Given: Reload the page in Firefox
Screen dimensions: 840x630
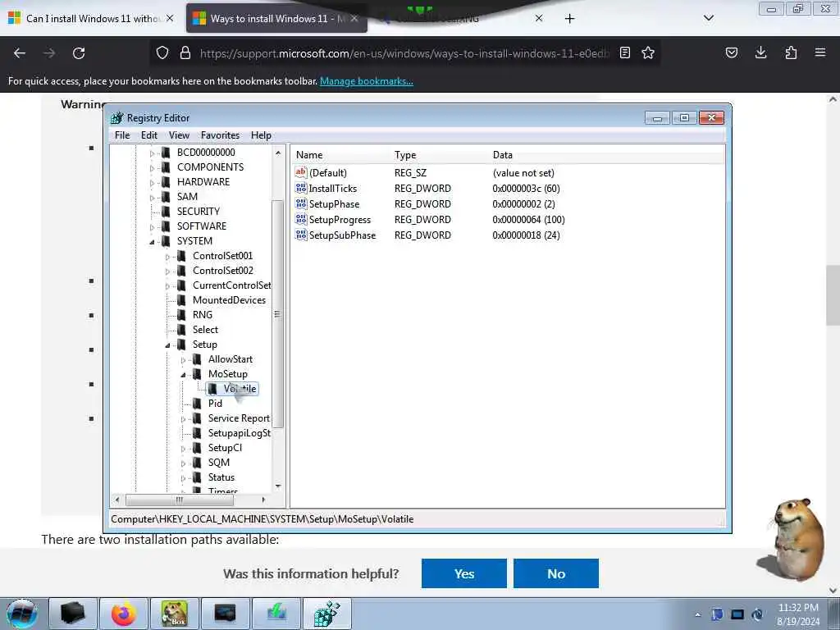Looking at the screenshot, I should (79, 53).
